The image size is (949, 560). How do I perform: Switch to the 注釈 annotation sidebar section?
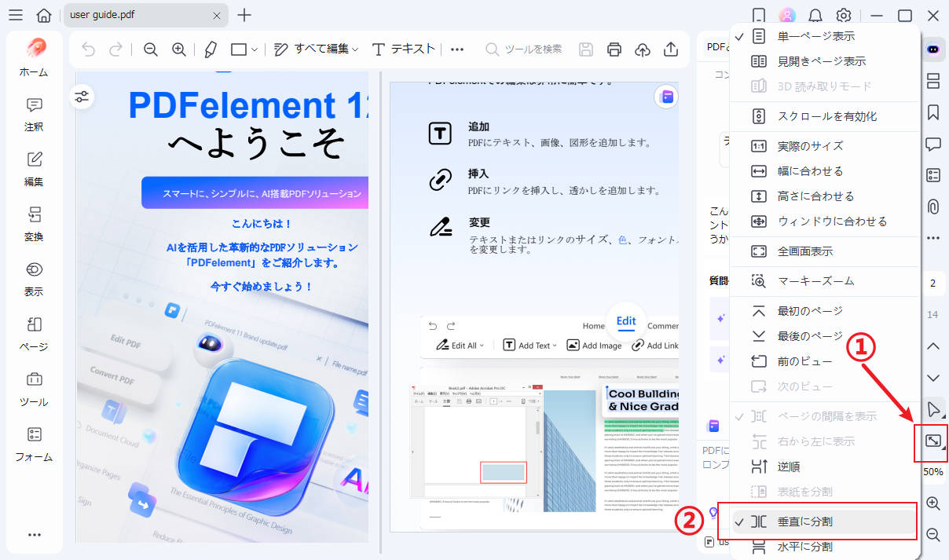[x=33, y=114]
